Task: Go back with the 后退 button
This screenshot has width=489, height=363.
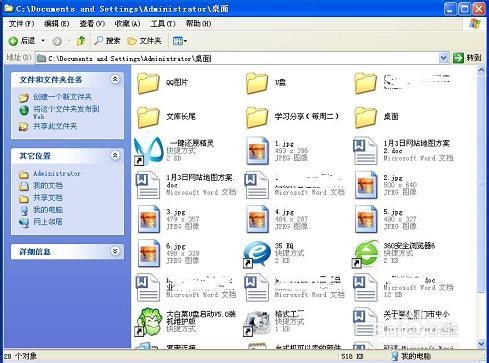Action: pyautogui.click(x=22, y=41)
